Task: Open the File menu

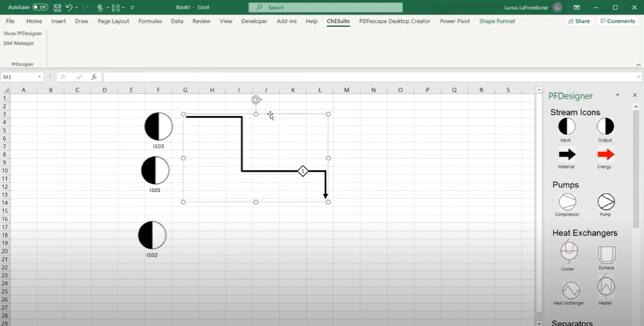Action: point(10,21)
